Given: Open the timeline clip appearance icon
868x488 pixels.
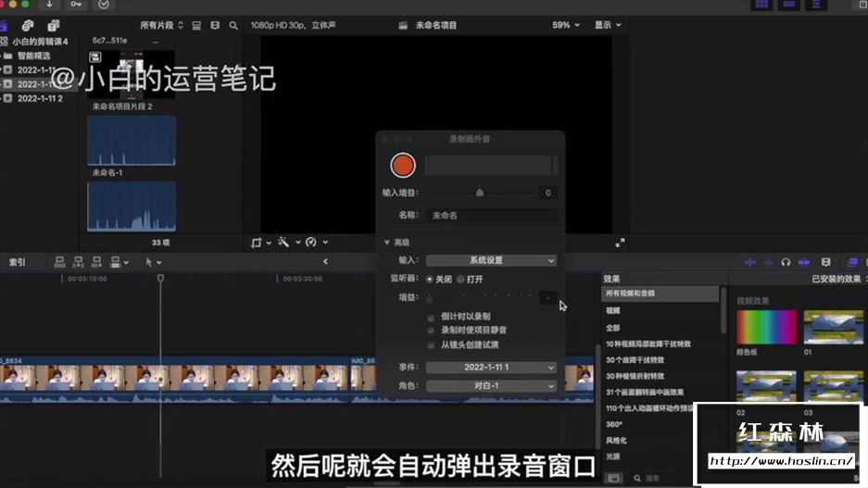Looking at the screenshot, I should pyautogui.click(x=826, y=262).
